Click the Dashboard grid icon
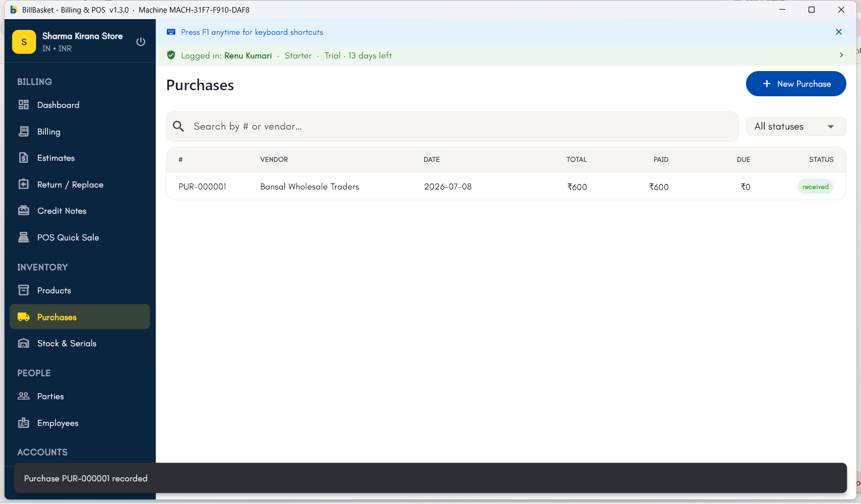Screen dimensions: 861x504 24,105
